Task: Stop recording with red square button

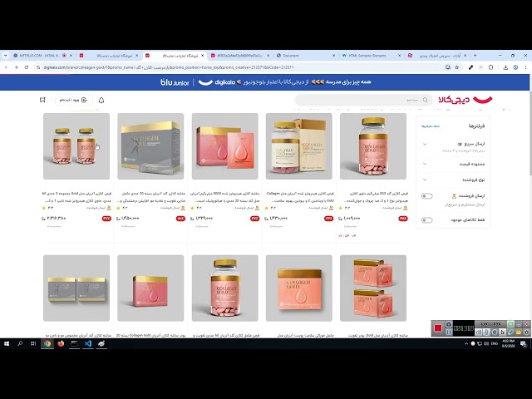Action: coord(438,328)
